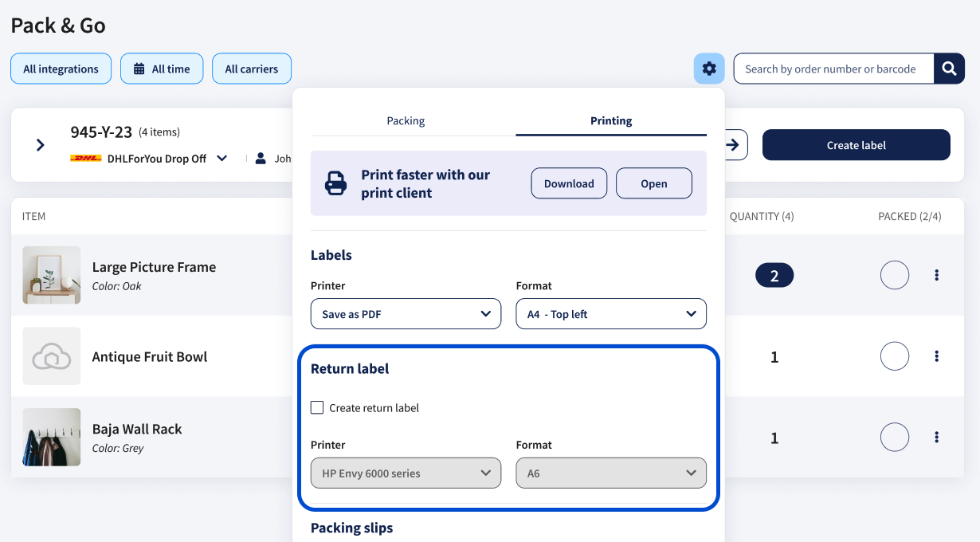Mark Antique Fruit Bowl as packed
Viewport: 980px width, 542px height.
895,356
